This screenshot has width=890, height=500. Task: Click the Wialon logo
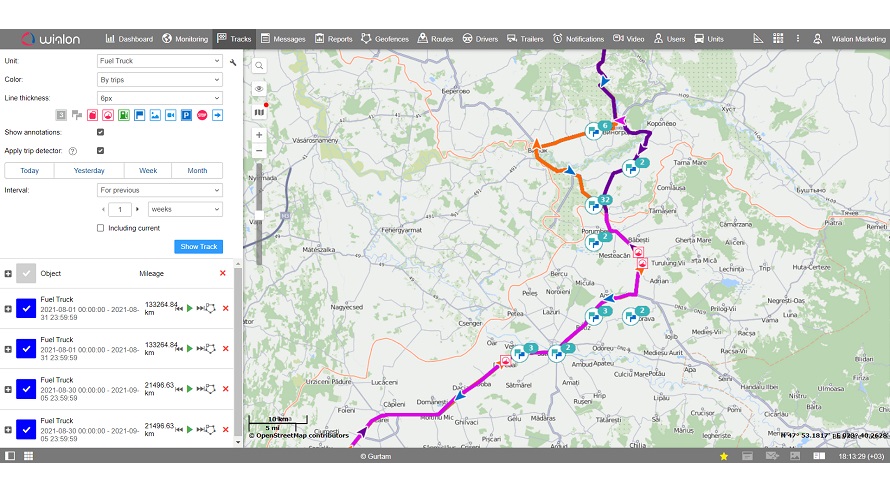coord(51,39)
